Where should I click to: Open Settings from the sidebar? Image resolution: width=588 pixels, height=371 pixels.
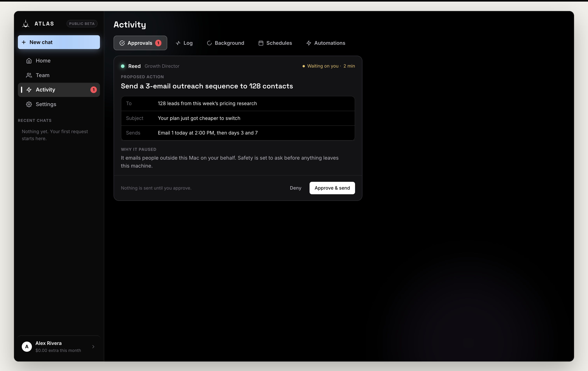[x=59, y=104]
